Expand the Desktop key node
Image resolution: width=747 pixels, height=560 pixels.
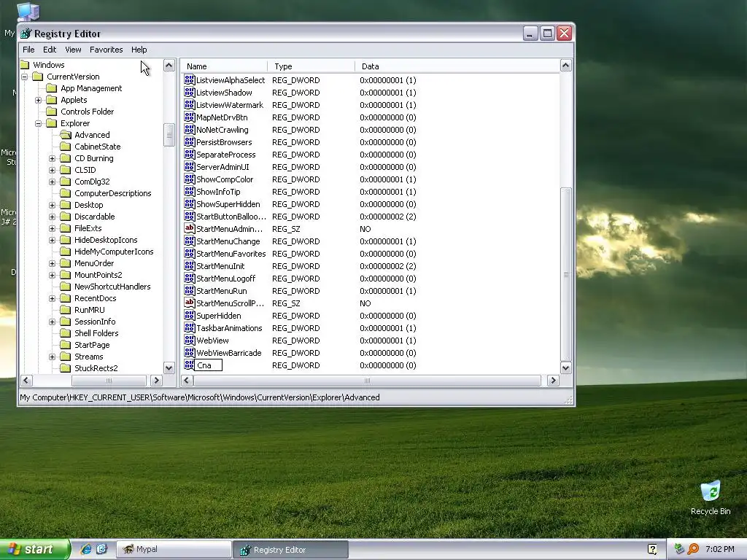(x=52, y=205)
